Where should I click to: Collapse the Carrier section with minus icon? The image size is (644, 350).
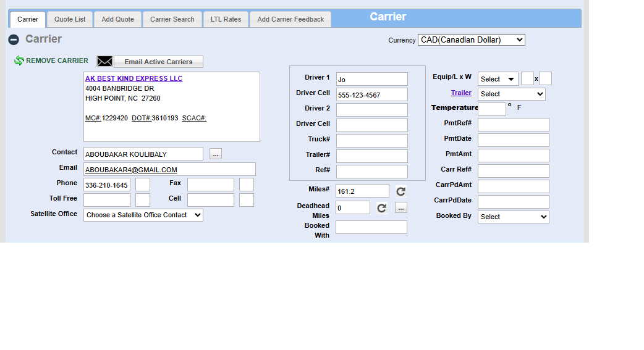pyautogui.click(x=14, y=40)
